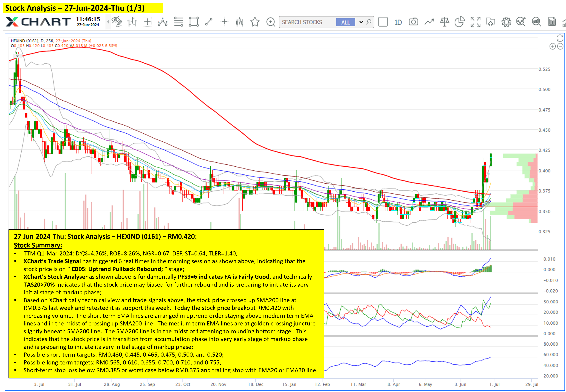Click the ALL filter button
This screenshot has height=392, width=566.
345,22
